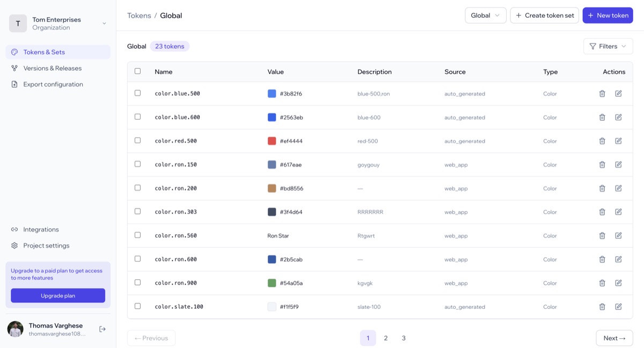Click the logout icon beside Thomas Varghese
Viewport: 644px width, 348px height.
coord(103,329)
